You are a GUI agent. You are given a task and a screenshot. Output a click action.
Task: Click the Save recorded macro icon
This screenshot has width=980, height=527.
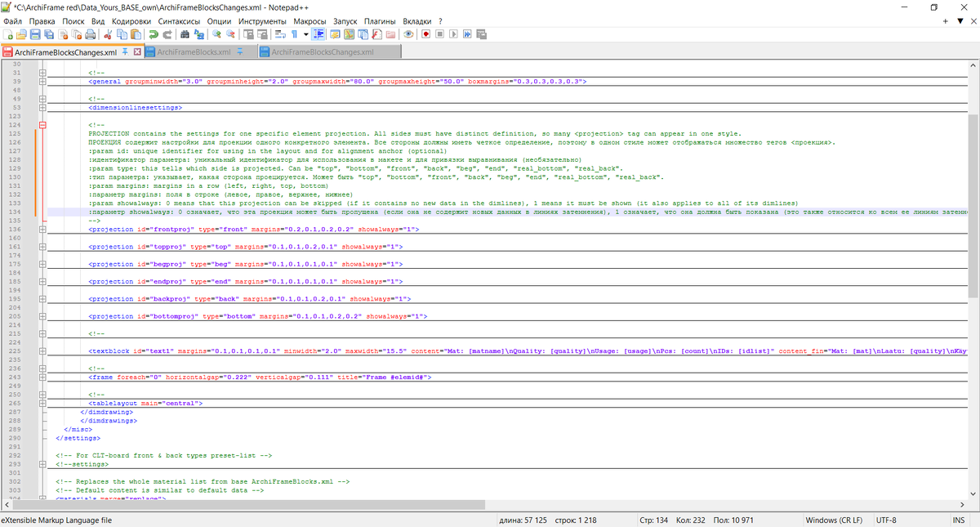coord(481,34)
